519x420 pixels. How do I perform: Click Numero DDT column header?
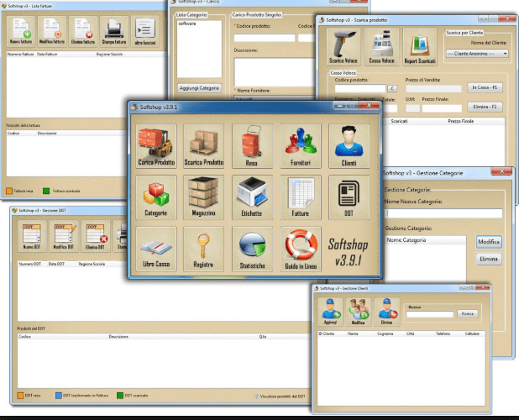click(x=29, y=264)
